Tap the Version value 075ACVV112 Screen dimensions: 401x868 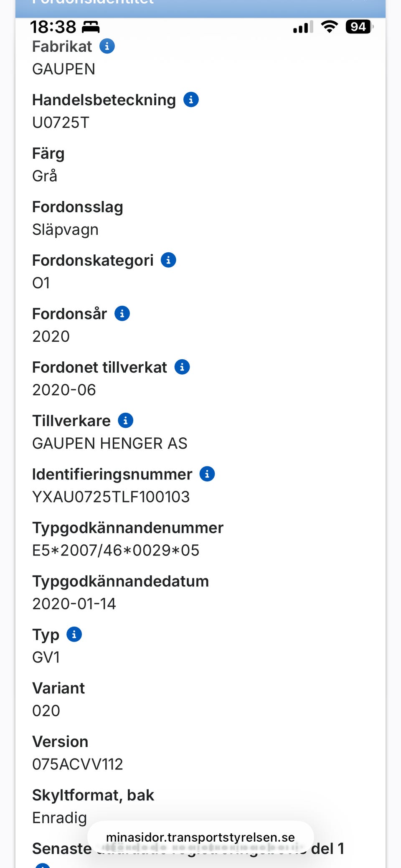click(x=78, y=764)
